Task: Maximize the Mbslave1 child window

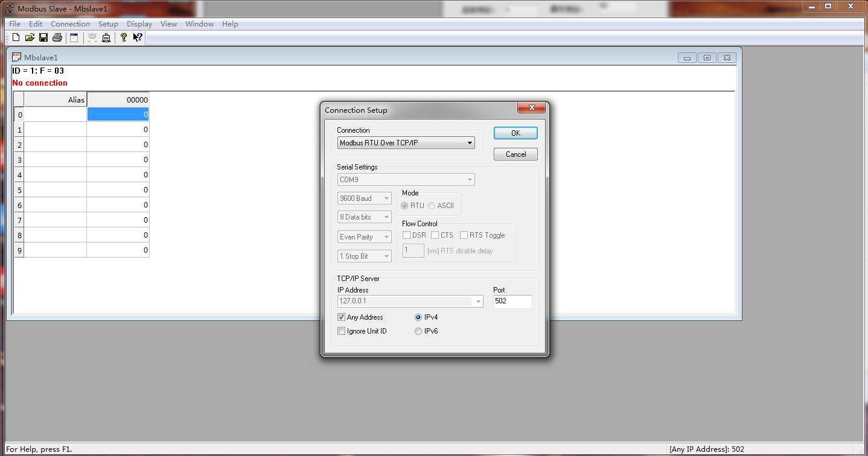Action: [x=707, y=58]
